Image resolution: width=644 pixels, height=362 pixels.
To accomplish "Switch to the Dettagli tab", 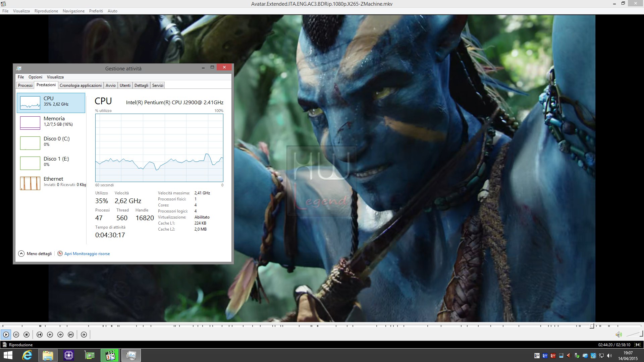I will (141, 85).
